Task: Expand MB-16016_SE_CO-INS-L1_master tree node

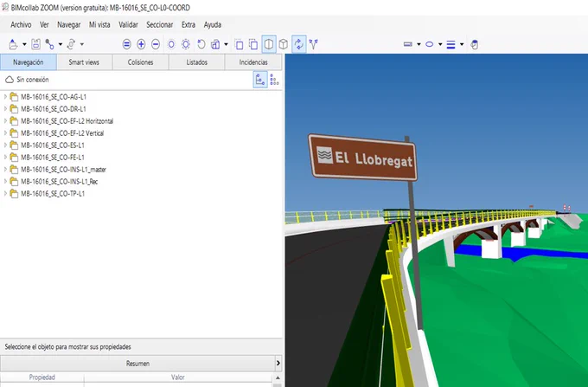Action: click(x=5, y=170)
